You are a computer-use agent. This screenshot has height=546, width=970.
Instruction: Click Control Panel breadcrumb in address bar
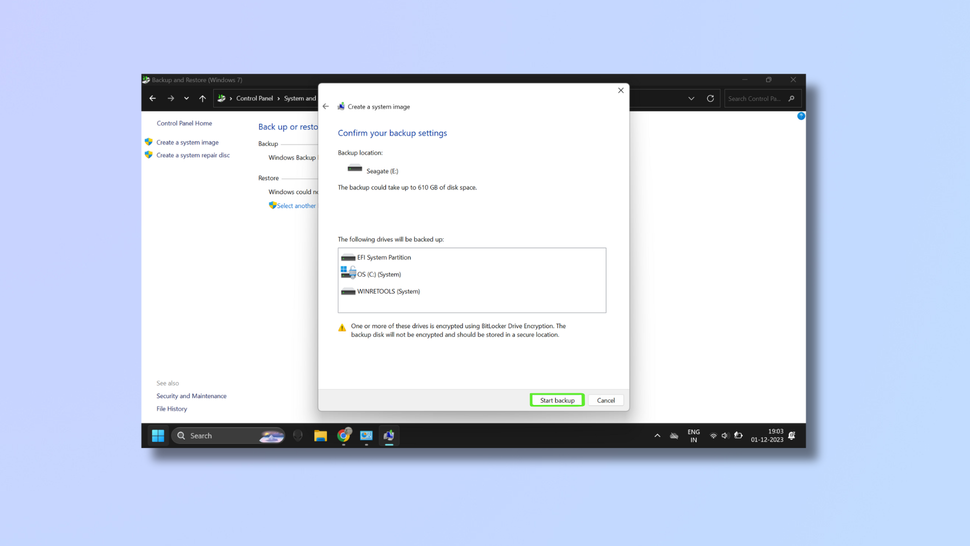tap(254, 98)
